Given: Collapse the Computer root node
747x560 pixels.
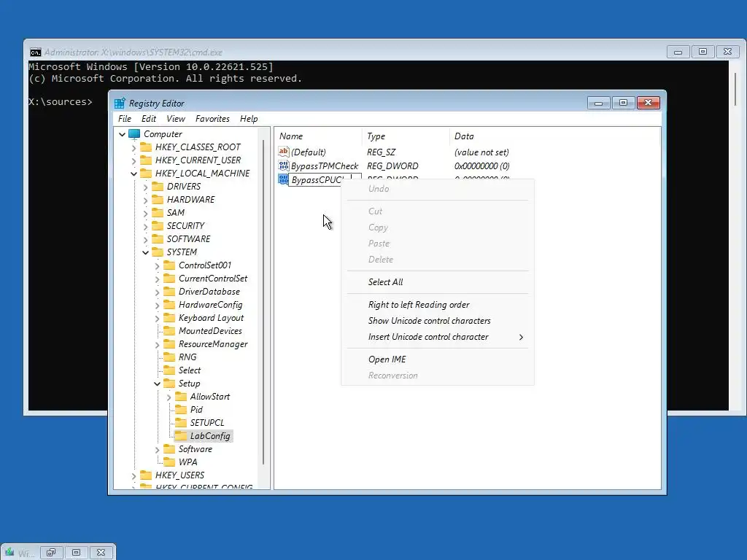Looking at the screenshot, I should (122, 134).
